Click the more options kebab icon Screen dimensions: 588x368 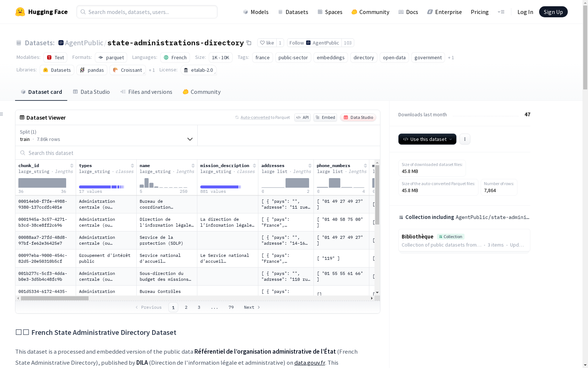tap(465, 139)
